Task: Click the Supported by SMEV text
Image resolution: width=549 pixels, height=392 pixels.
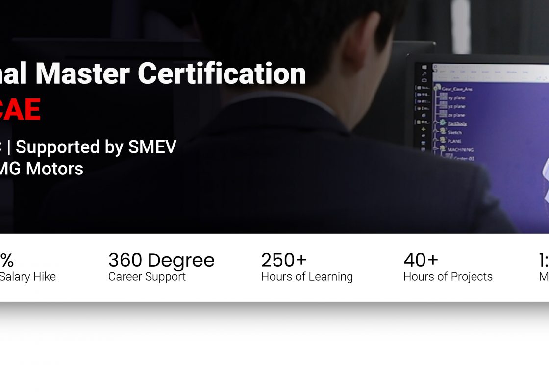Action: point(96,147)
